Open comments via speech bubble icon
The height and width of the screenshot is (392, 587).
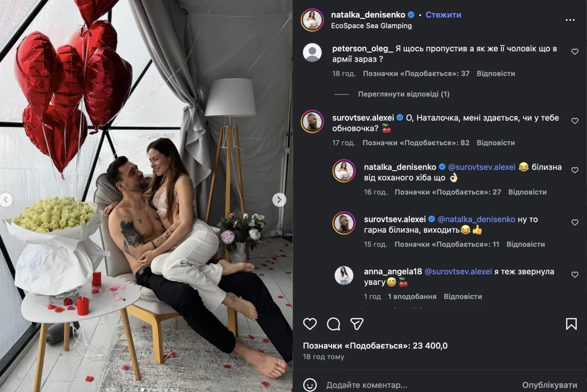[x=334, y=324]
